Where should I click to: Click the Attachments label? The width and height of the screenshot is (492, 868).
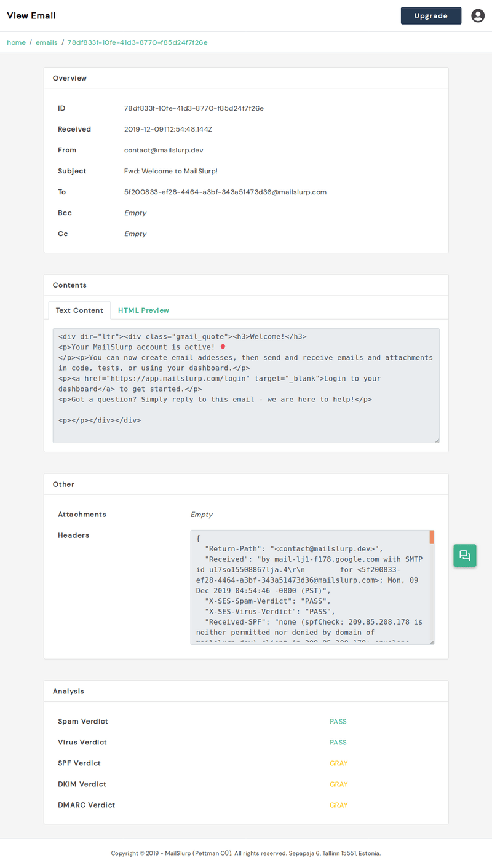pos(82,515)
